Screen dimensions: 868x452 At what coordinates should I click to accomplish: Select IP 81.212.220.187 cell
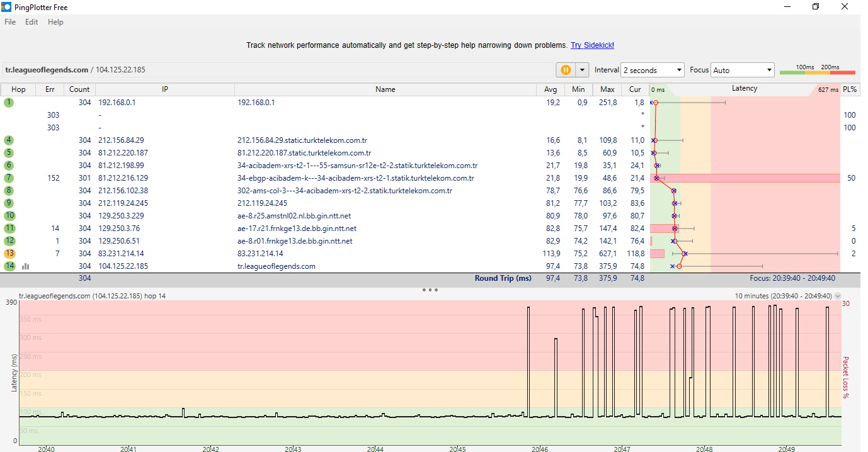click(x=123, y=152)
